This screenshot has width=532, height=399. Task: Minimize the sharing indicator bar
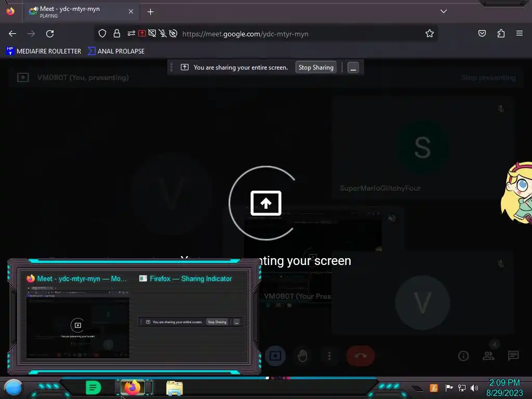click(353, 68)
